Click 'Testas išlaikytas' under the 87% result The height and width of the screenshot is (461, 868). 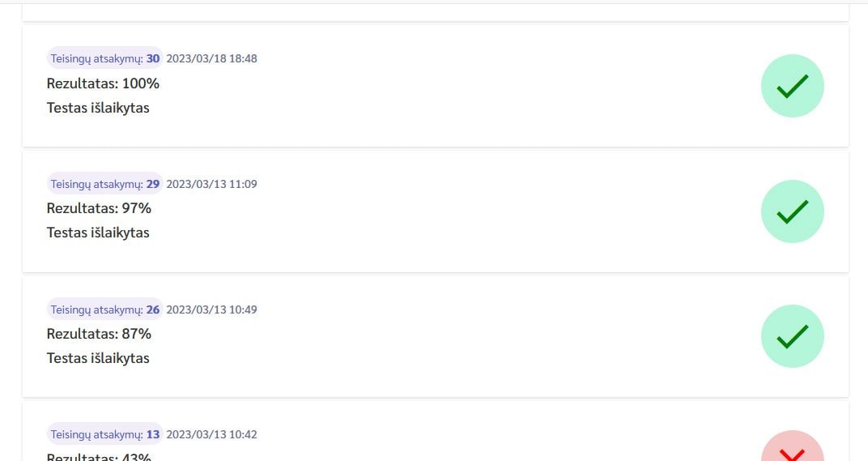(x=98, y=358)
